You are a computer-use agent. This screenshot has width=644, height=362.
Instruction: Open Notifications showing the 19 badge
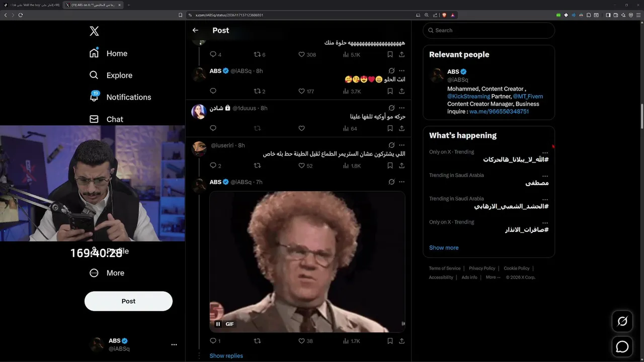click(x=120, y=97)
